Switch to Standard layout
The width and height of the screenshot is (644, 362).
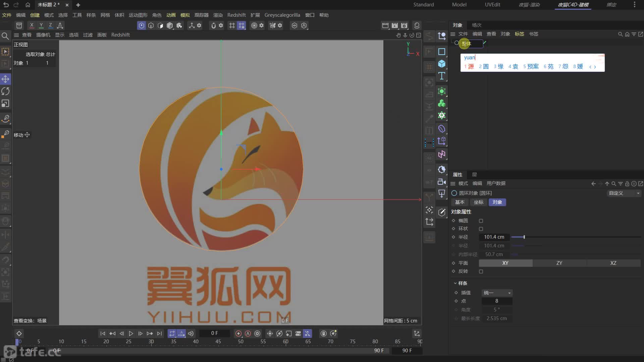pos(423,5)
